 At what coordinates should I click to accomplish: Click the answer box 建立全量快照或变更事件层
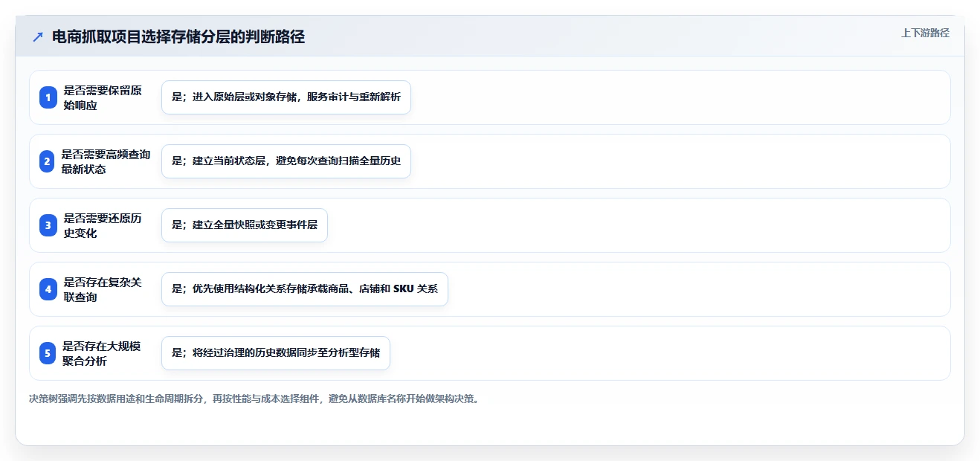[245, 225]
